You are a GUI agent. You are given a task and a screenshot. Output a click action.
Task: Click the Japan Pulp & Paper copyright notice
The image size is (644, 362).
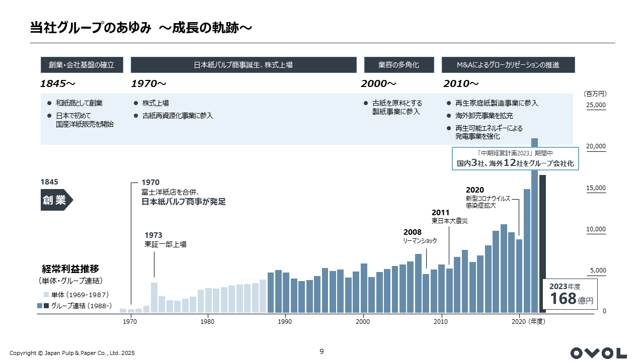(72, 353)
